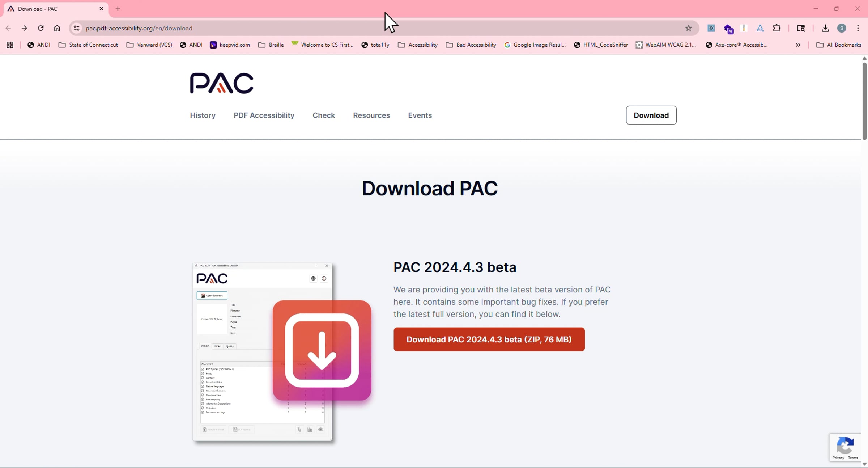Open the History nav item

pyautogui.click(x=203, y=115)
